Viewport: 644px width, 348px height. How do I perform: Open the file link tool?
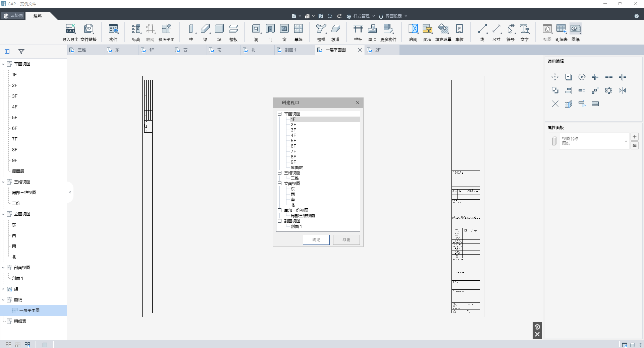pyautogui.click(x=89, y=32)
